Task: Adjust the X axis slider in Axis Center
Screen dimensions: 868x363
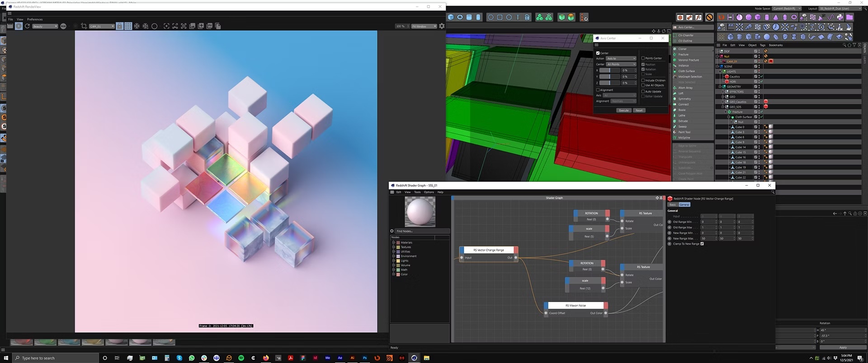Action: coord(610,70)
